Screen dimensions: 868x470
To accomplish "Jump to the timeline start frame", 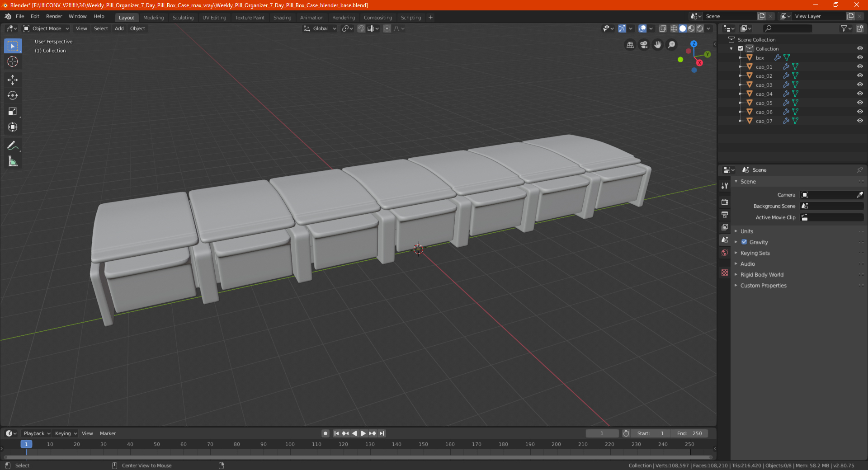I will (336, 433).
